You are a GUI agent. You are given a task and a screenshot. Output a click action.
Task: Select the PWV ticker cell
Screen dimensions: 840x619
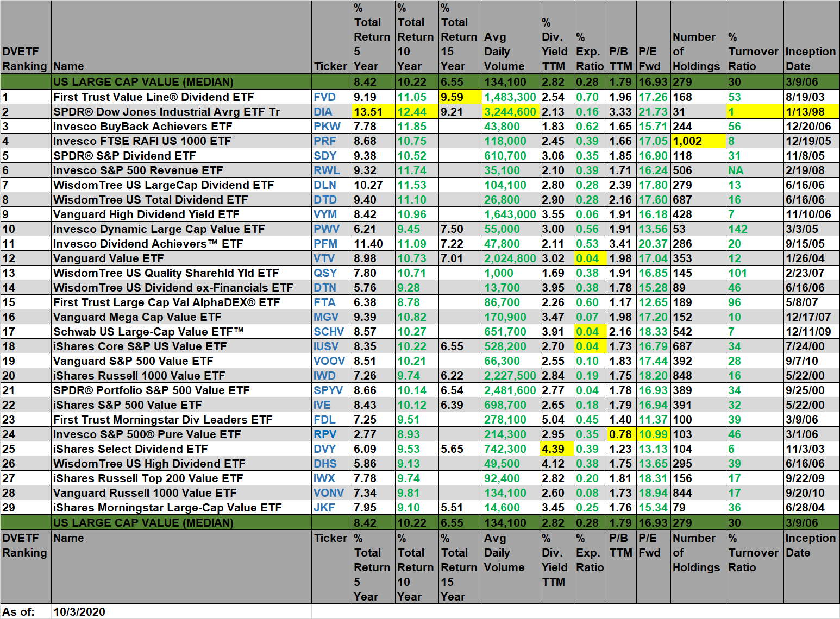click(x=331, y=229)
